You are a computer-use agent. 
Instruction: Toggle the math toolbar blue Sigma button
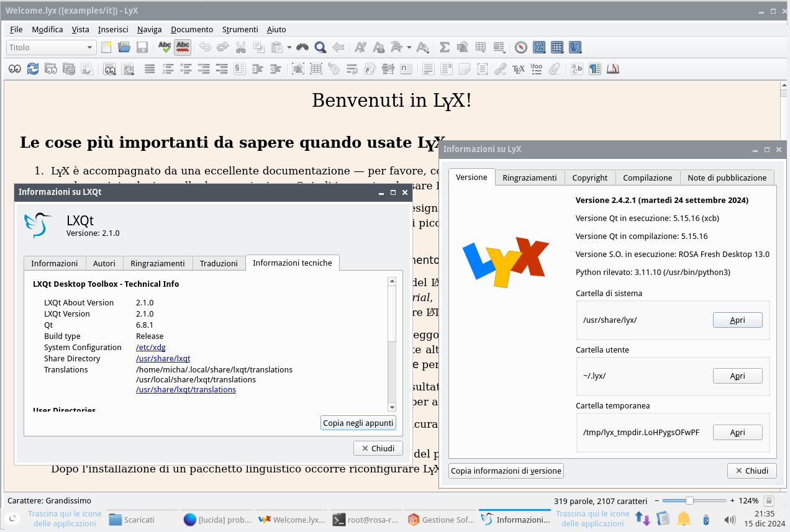pos(539,47)
